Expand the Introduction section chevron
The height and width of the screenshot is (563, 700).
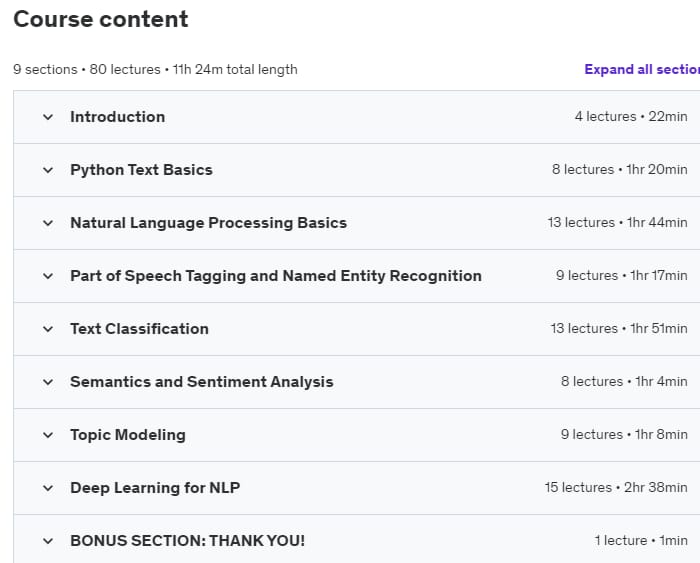48,117
